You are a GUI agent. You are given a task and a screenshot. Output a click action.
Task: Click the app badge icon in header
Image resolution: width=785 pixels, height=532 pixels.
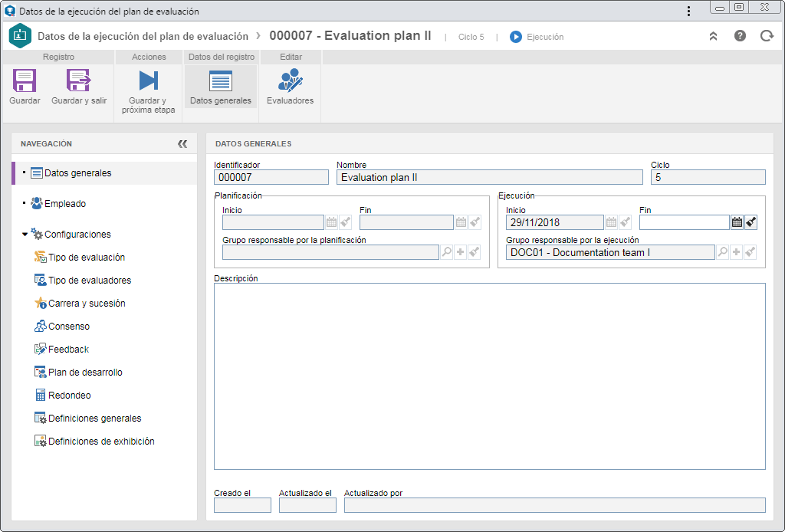click(20, 35)
